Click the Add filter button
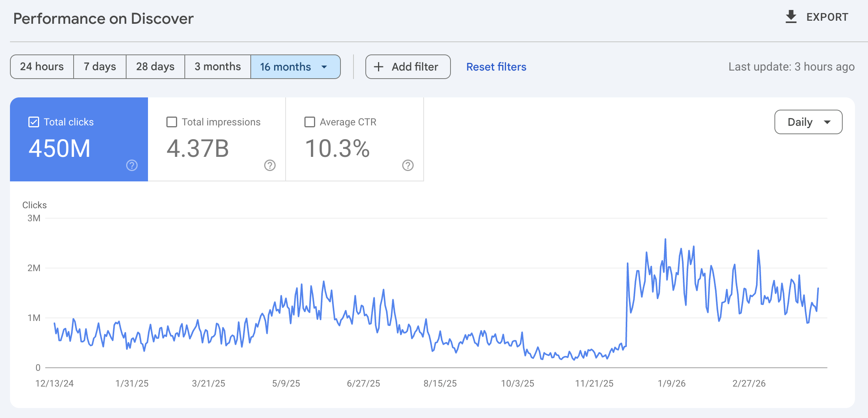This screenshot has height=418, width=868. pos(408,67)
